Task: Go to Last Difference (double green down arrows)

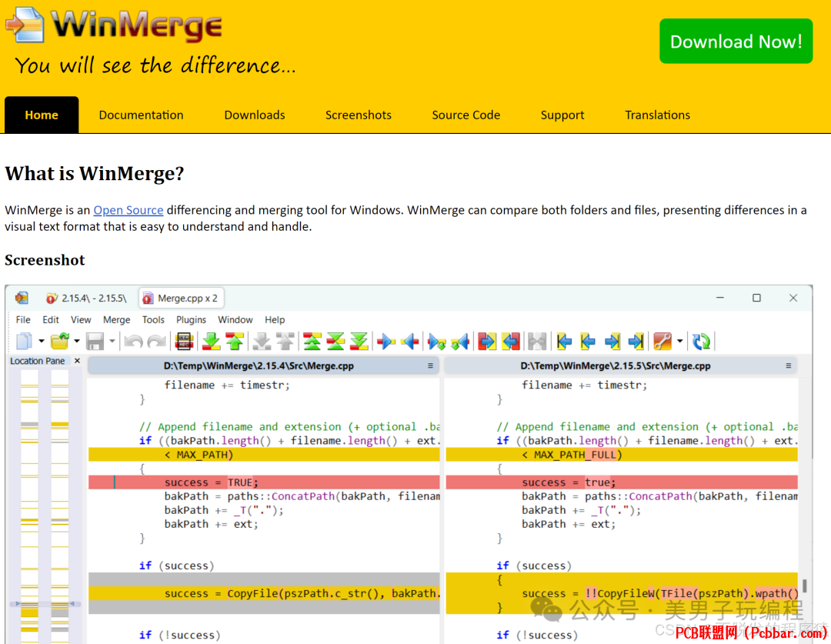Action: tap(359, 342)
